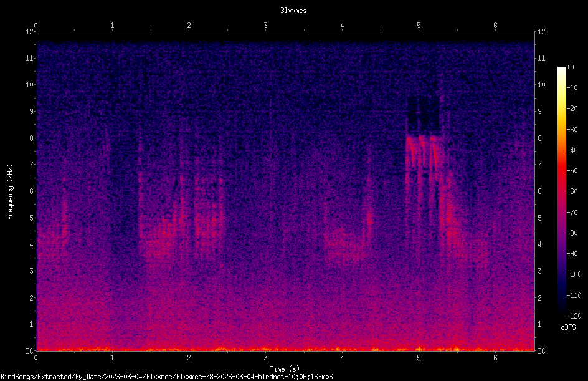588x381 pixels.
Task: Click the Frequency (kHz) axis label
Action: click(x=10, y=192)
